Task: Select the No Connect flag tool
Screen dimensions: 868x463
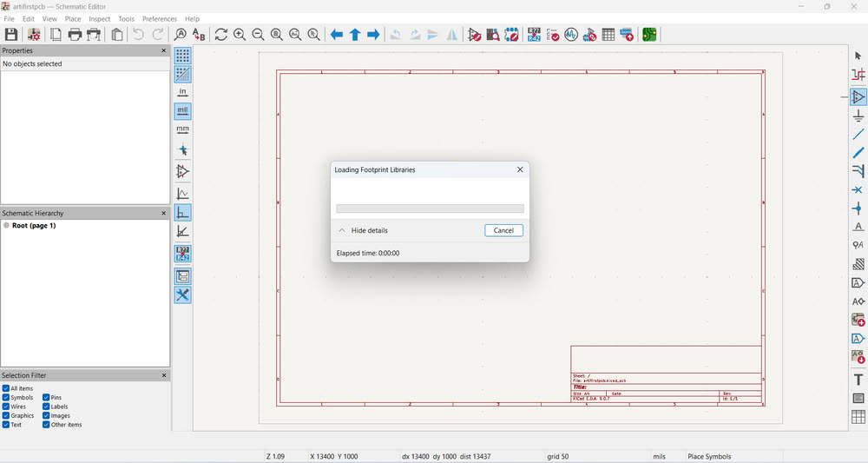Action: tap(858, 190)
